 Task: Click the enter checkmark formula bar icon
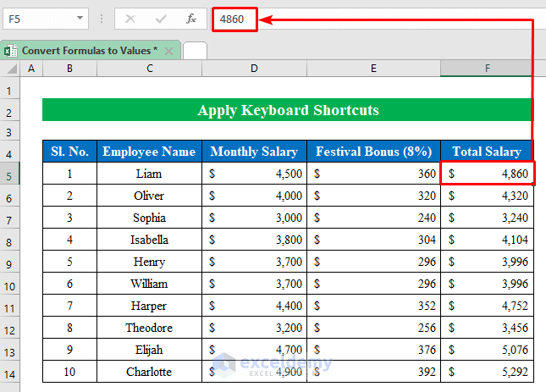pyautogui.click(x=161, y=19)
